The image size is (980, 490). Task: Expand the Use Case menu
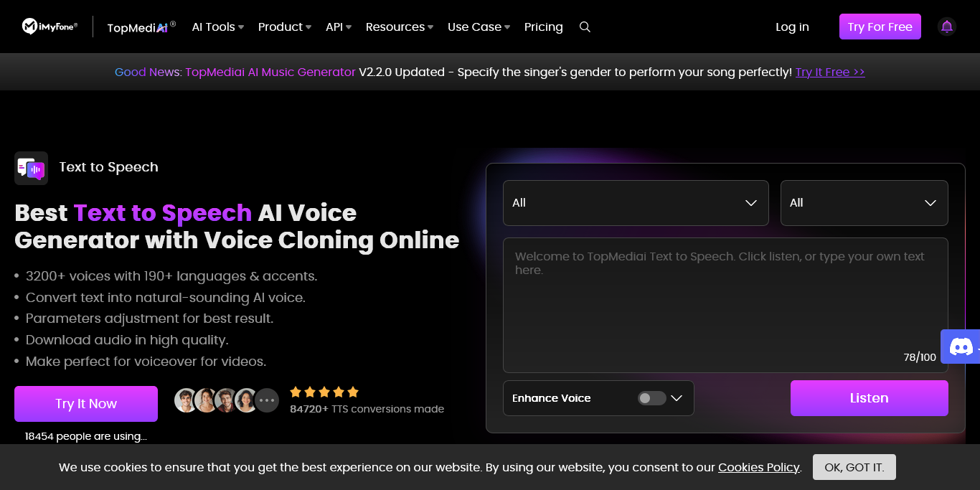click(479, 27)
